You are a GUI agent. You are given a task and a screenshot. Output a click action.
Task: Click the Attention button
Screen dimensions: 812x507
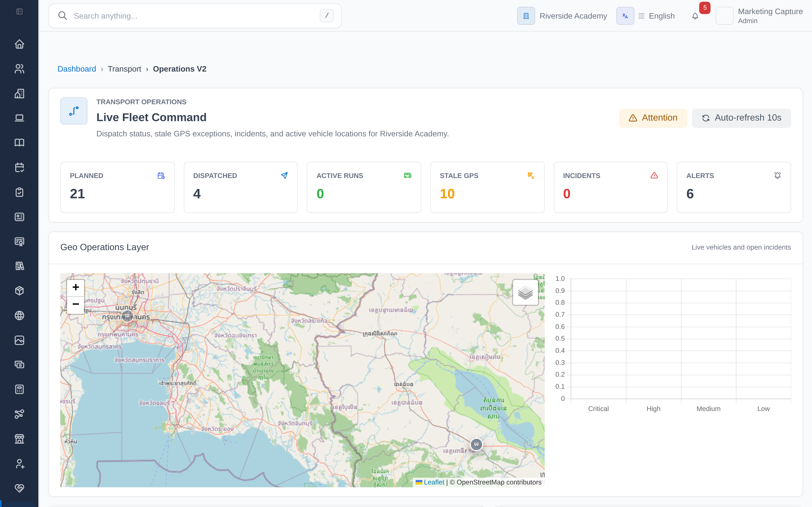pyautogui.click(x=653, y=118)
